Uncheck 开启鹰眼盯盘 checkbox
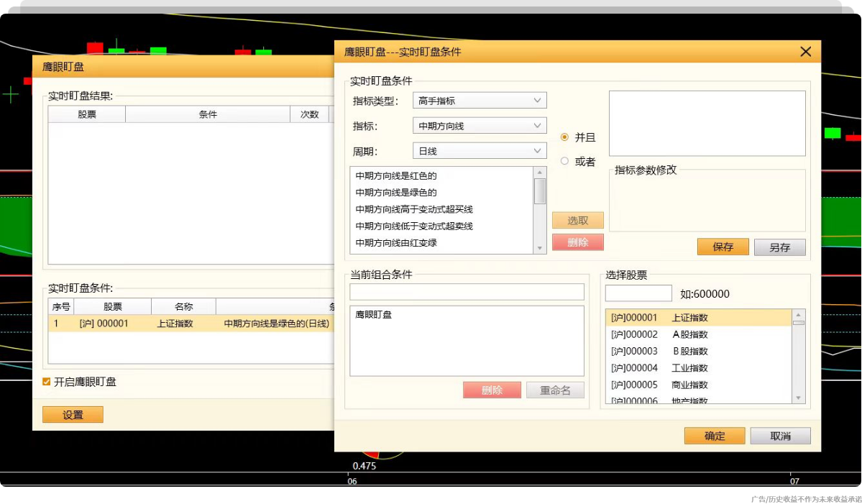The image size is (862, 504). coord(47,382)
